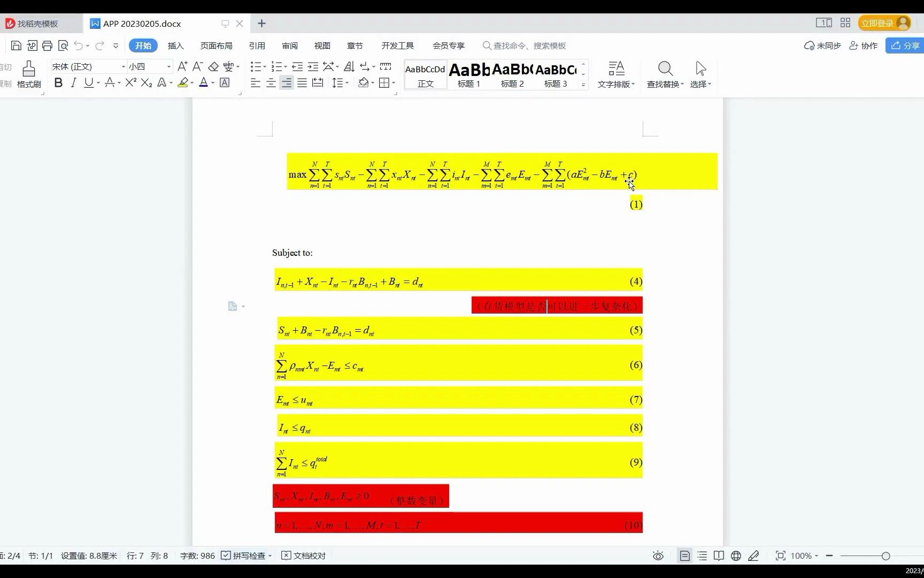Image resolution: width=924 pixels, height=578 pixels.
Task: Apply subscript formatting
Action: coord(147,82)
